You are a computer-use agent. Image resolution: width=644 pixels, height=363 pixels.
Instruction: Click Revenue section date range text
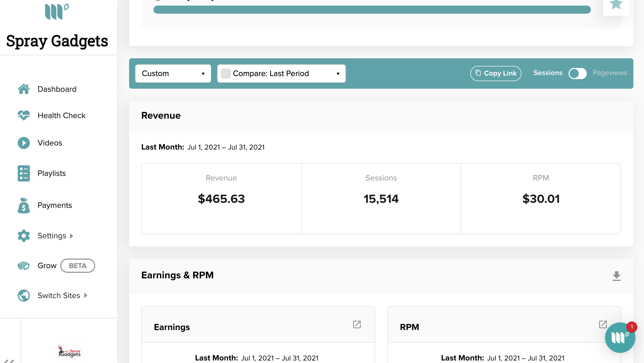pos(226,147)
